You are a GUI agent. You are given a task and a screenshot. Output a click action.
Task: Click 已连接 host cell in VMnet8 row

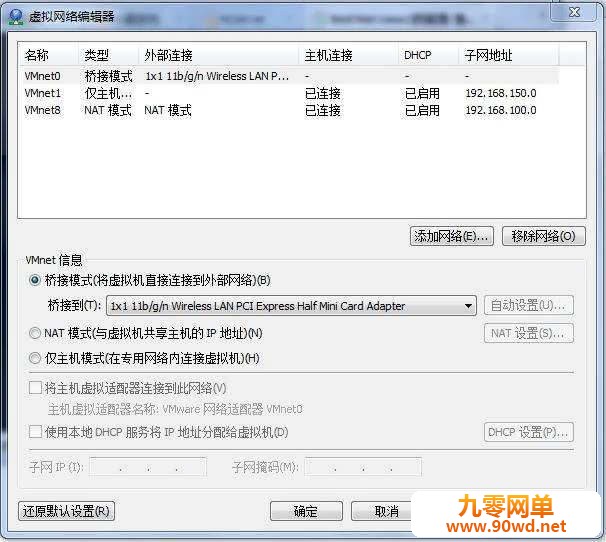[323, 110]
